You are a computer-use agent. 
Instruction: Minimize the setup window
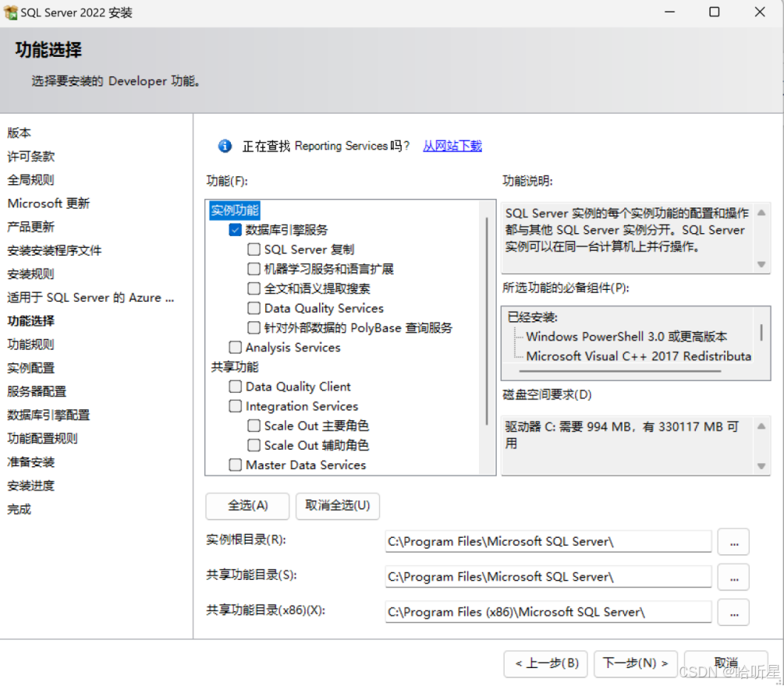[669, 12]
